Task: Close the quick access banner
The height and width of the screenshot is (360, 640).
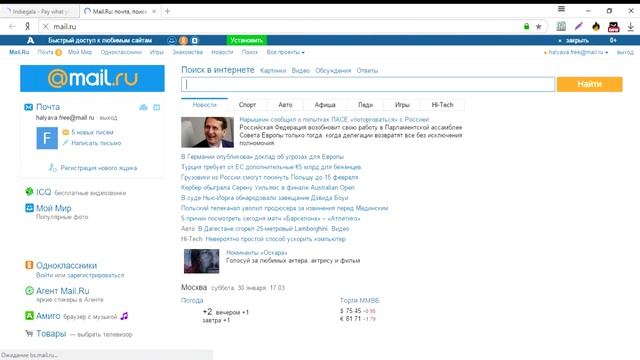Action: point(574,40)
